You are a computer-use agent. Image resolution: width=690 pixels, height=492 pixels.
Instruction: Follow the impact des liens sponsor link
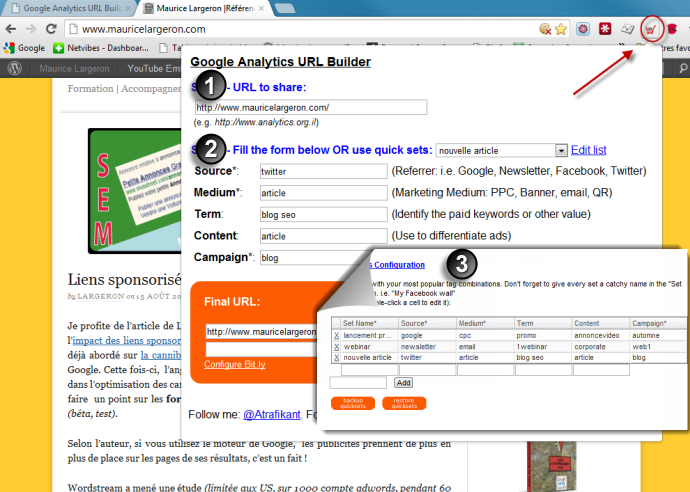127,341
